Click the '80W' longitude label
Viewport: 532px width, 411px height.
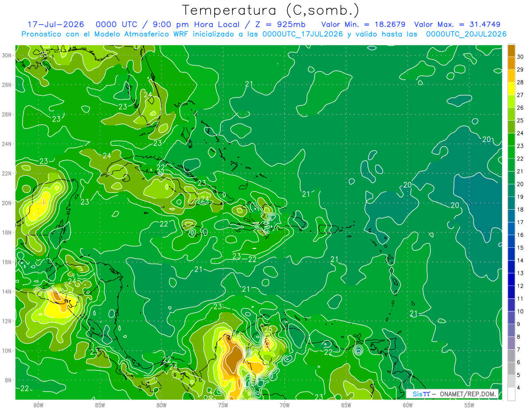point(161,405)
